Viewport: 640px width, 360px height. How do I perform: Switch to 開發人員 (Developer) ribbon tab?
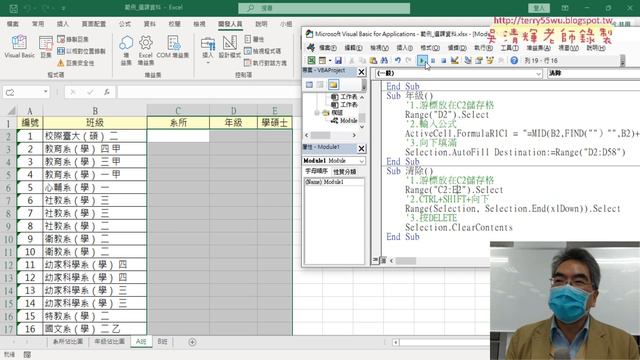[230, 24]
